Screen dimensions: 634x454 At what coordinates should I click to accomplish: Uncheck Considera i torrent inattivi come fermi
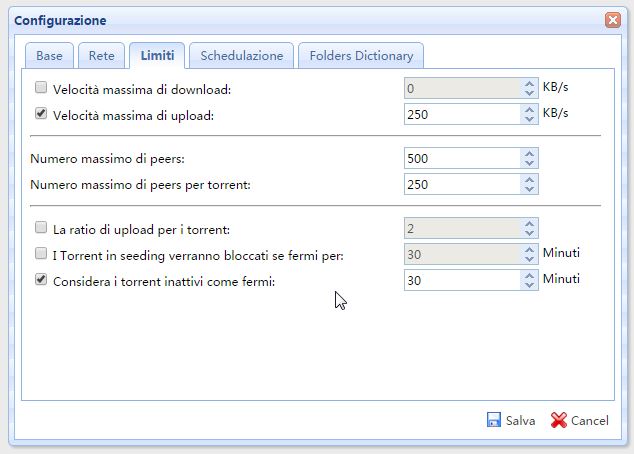[41, 281]
